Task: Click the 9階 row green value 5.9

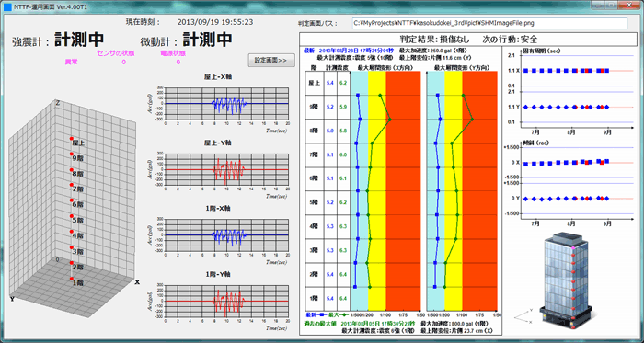Action: coord(343,107)
